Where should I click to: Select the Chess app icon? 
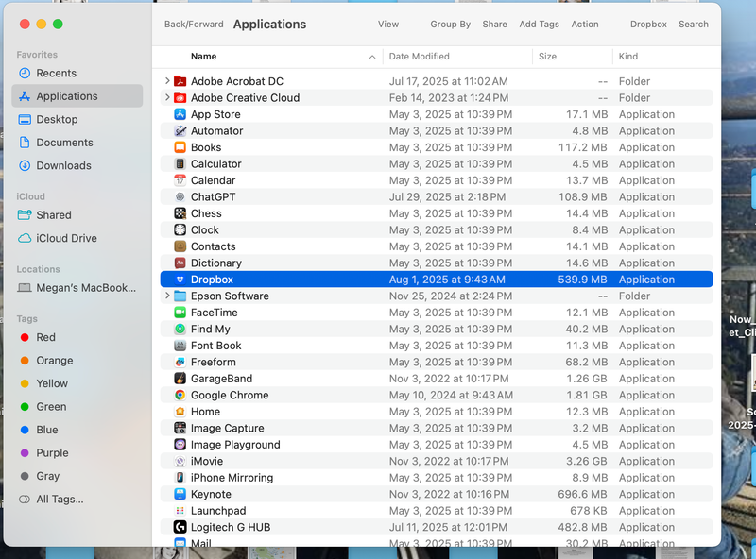click(180, 213)
